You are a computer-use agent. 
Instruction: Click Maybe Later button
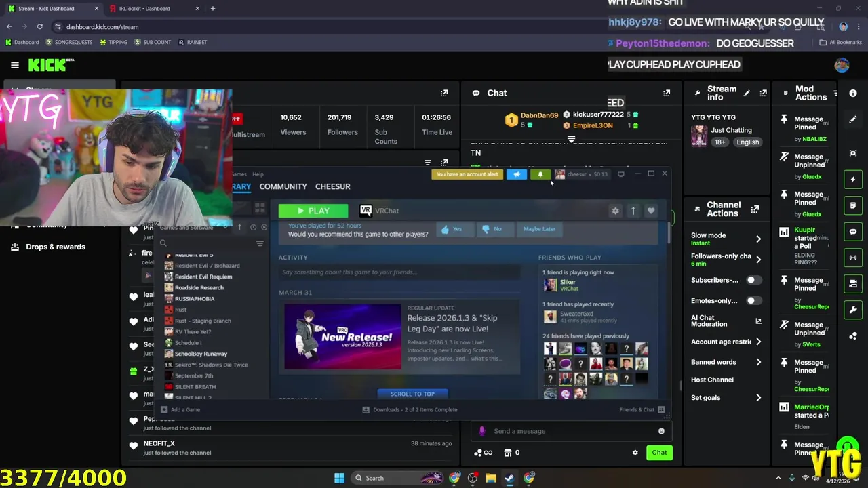pyautogui.click(x=539, y=229)
